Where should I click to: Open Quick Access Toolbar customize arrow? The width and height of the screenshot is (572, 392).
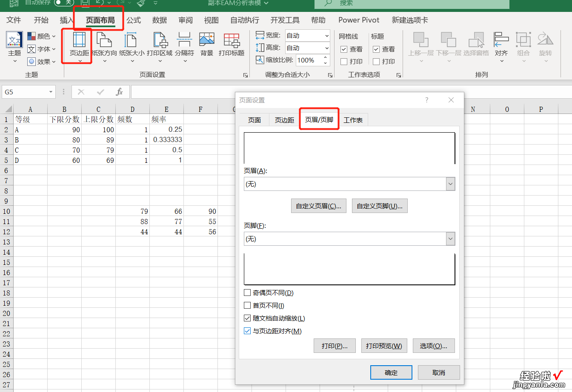(x=155, y=3)
